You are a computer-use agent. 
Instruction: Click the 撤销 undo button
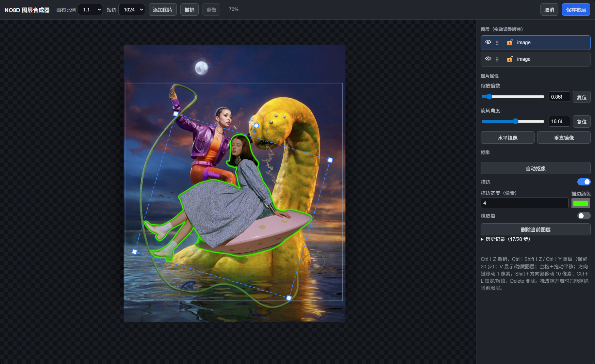(x=190, y=9)
